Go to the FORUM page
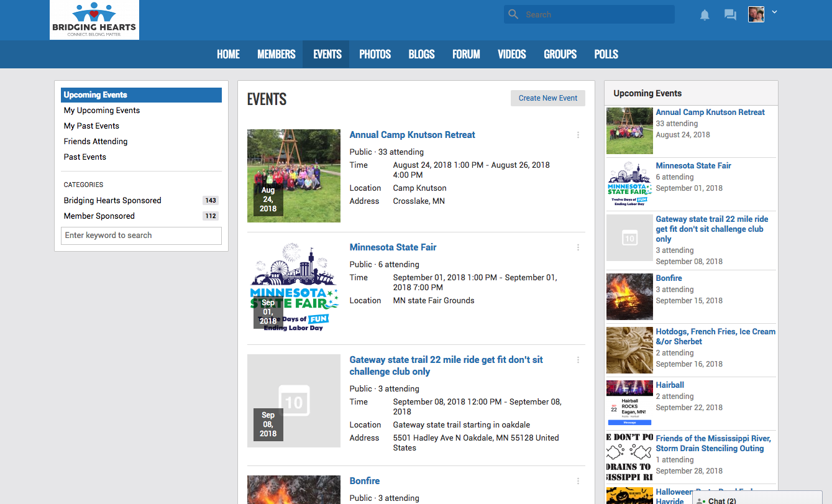The image size is (832, 504). pos(466,55)
